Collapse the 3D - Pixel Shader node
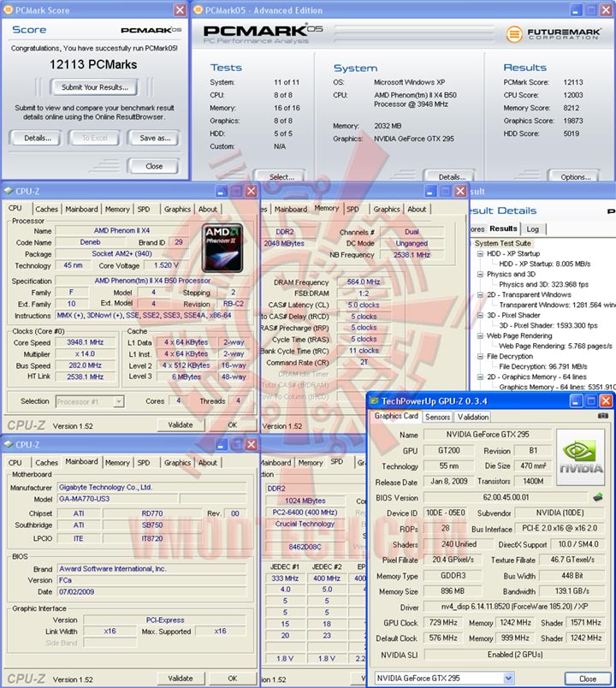616x688 pixels. click(480, 315)
